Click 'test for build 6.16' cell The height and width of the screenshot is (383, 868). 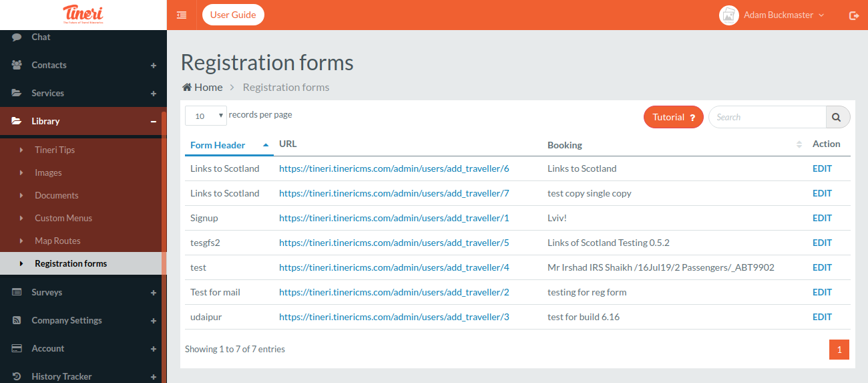(584, 317)
